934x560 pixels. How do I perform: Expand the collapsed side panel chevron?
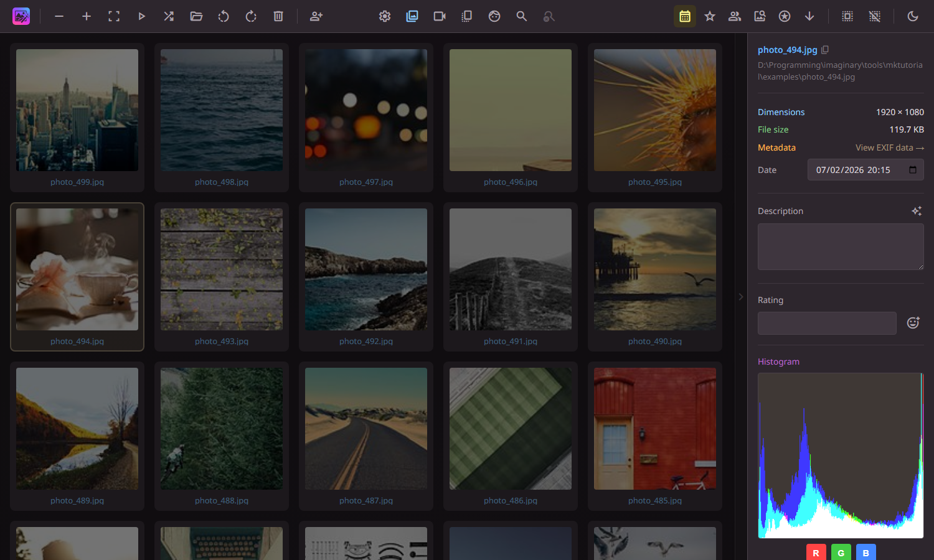pyautogui.click(x=740, y=297)
